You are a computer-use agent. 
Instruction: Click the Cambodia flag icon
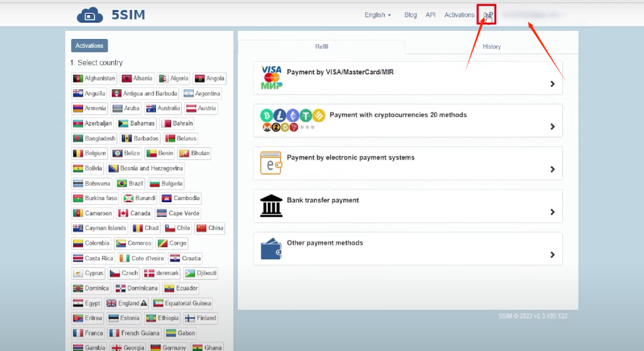166,198
